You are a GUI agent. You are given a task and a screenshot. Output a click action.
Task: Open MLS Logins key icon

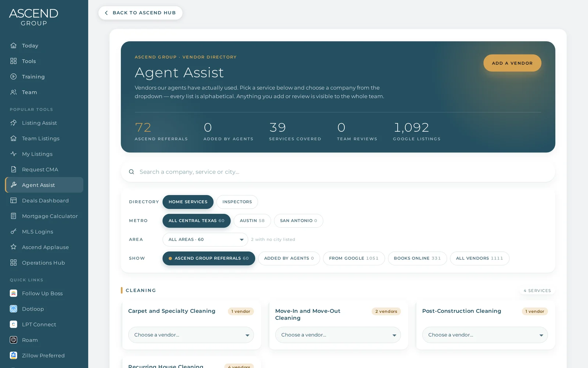[x=14, y=231]
